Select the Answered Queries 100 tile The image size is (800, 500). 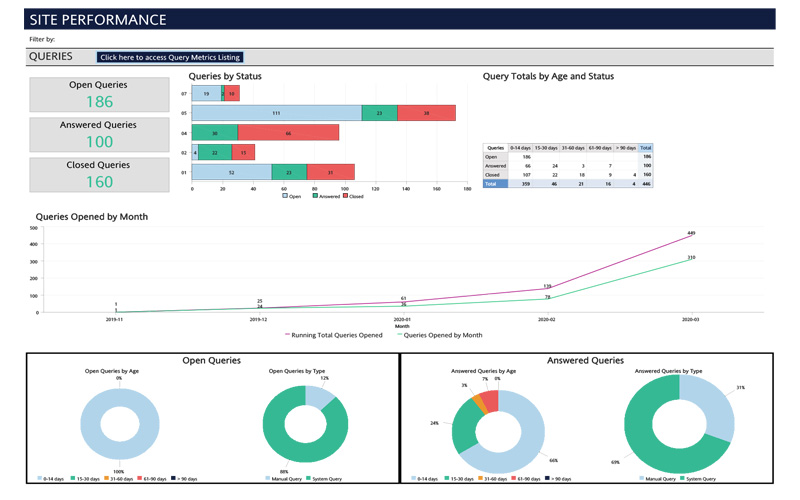99,134
